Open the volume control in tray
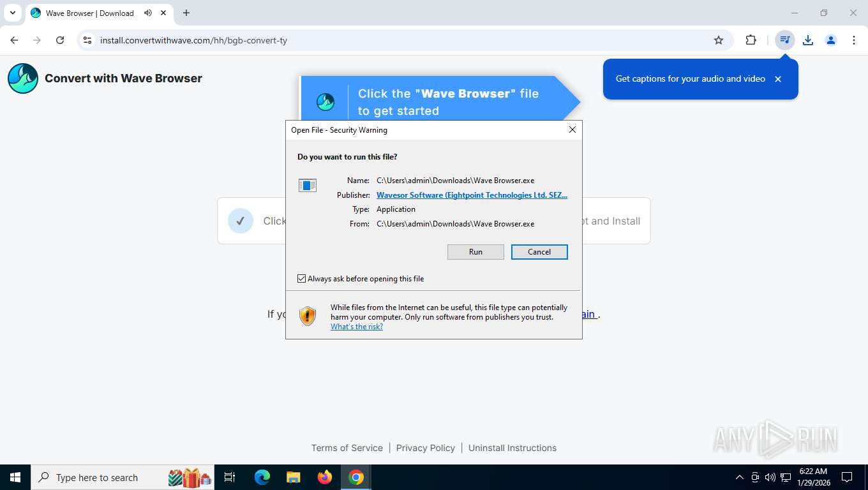This screenshot has height=490, width=868. tap(770, 477)
